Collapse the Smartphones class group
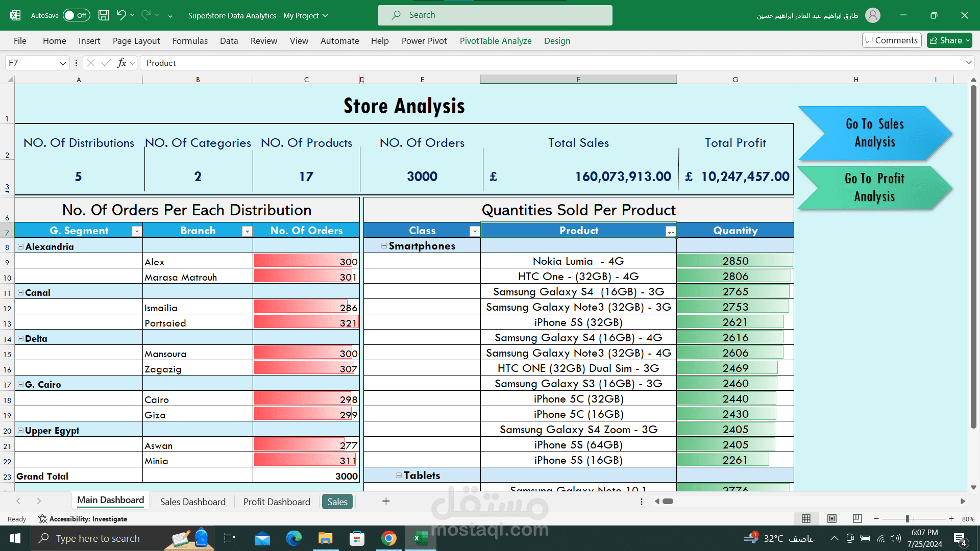 [384, 246]
